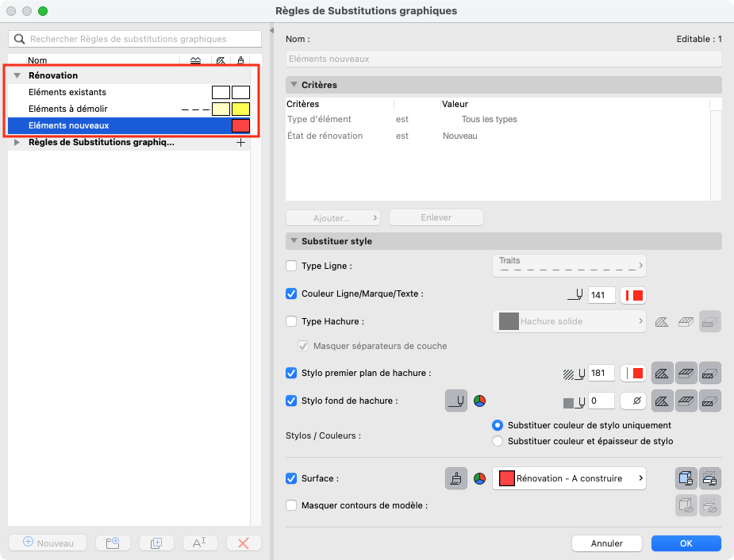Click plus icon on Règles de Substitutions row

coord(240,142)
